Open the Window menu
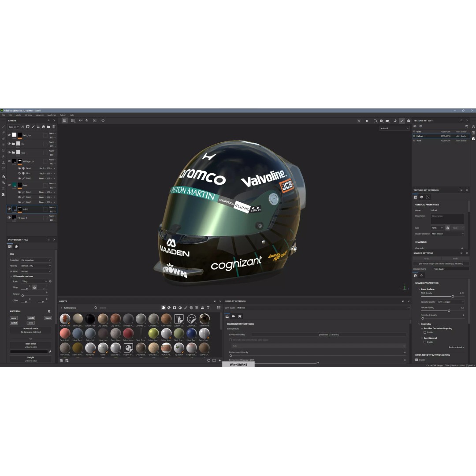 point(28,115)
